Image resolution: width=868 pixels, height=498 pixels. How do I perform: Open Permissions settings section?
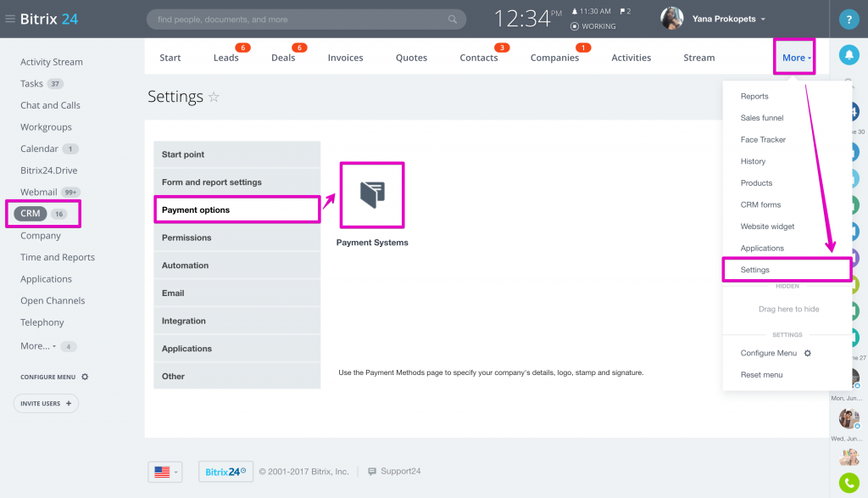coord(237,238)
